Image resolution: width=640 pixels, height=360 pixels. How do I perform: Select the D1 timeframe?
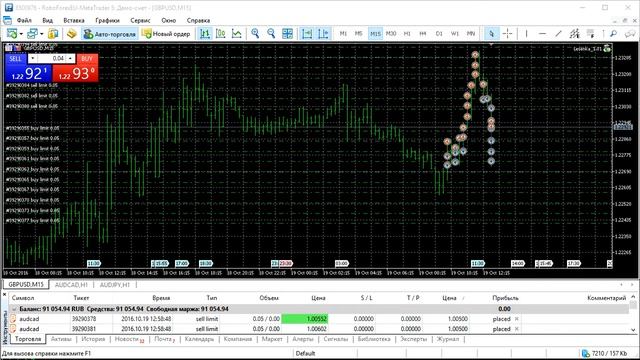click(x=439, y=33)
